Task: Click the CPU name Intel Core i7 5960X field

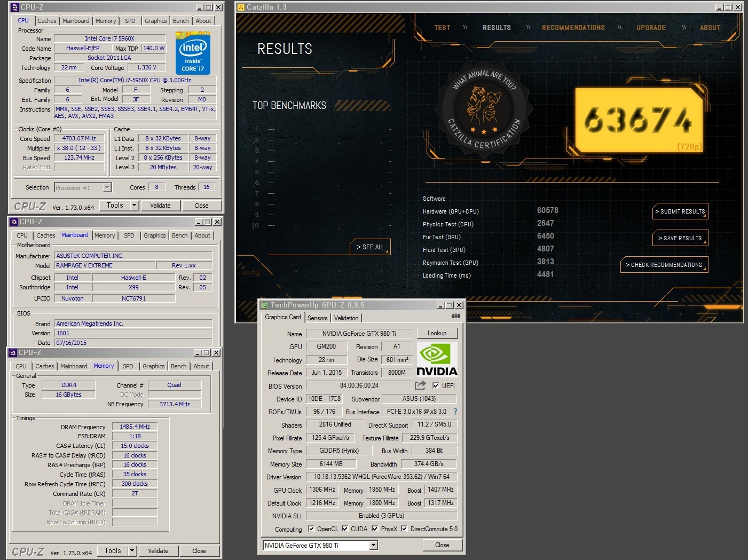Action: (109, 38)
